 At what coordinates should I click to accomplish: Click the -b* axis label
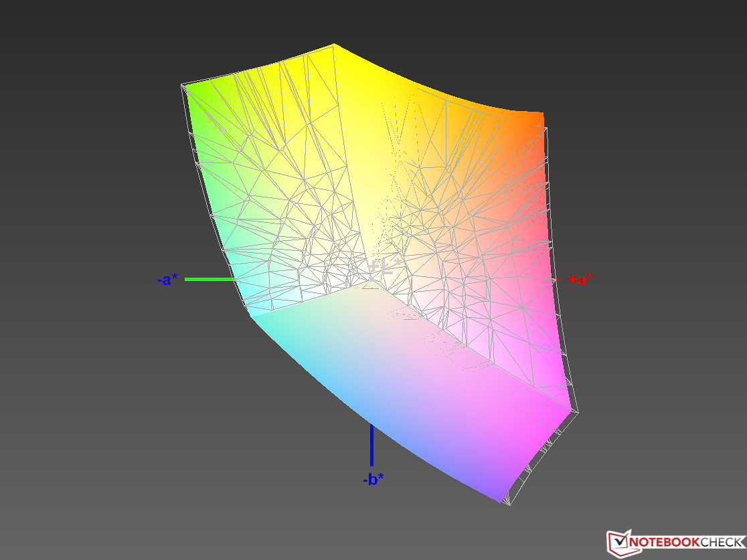(x=373, y=479)
